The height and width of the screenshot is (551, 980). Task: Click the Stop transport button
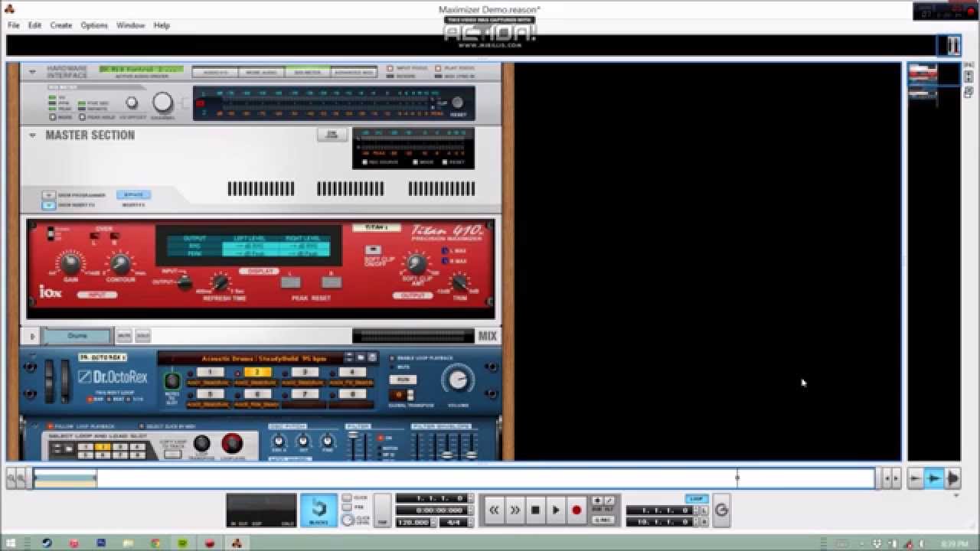tap(536, 510)
